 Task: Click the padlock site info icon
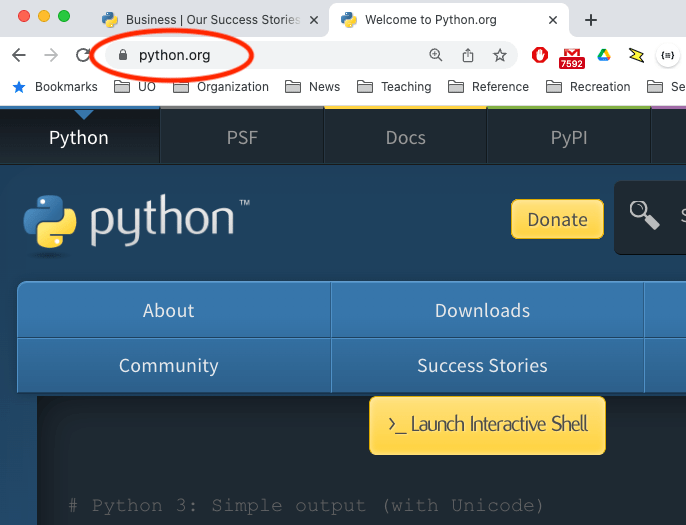pos(123,55)
